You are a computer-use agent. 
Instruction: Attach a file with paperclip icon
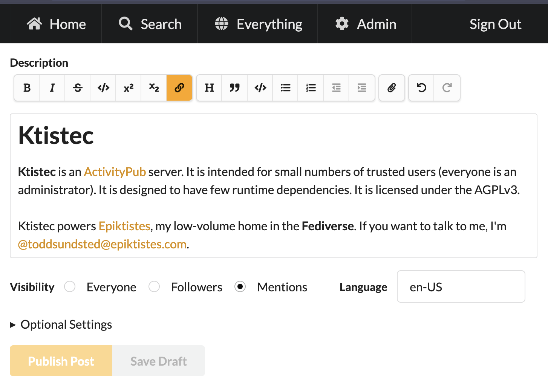point(392,88)
